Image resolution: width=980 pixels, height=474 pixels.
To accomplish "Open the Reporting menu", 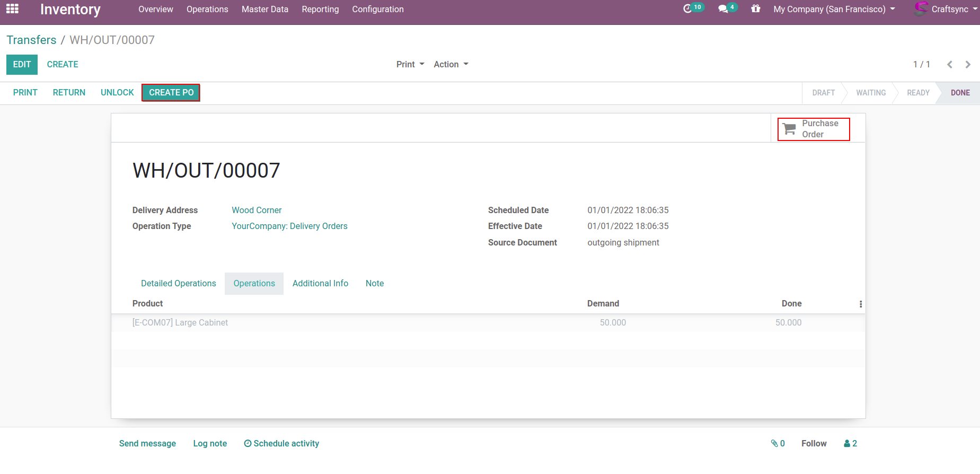I will (320, 9).
